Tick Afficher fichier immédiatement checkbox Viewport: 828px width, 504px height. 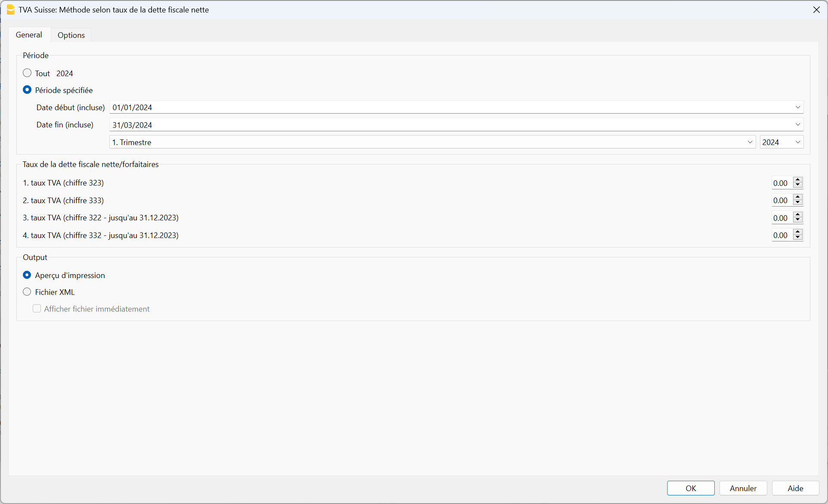click(37, 309)
